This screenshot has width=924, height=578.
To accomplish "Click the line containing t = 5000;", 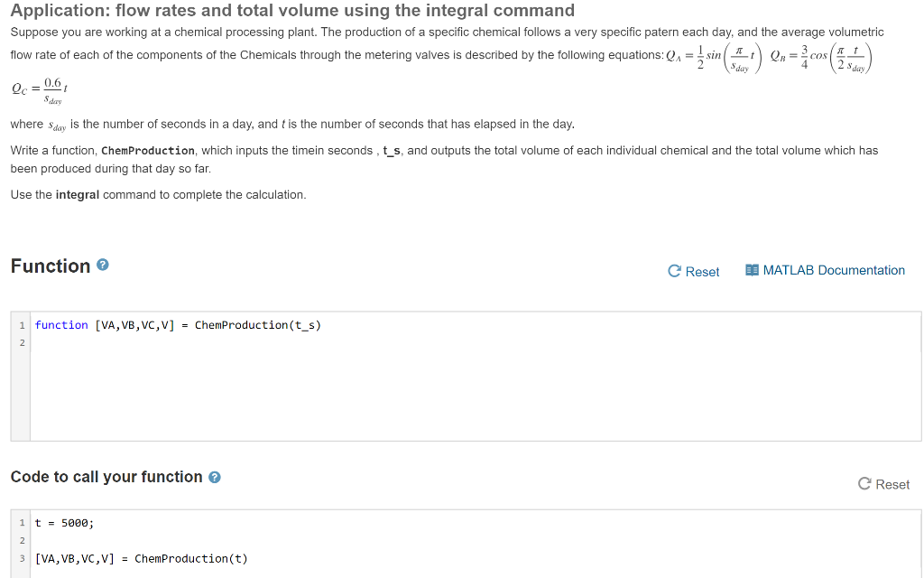I will [x=63, y=522].
